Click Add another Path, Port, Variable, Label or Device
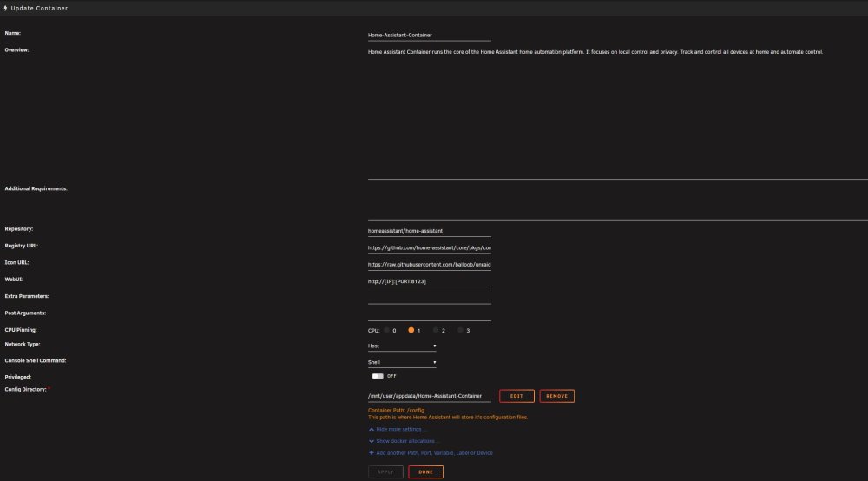 pos(434,452)
